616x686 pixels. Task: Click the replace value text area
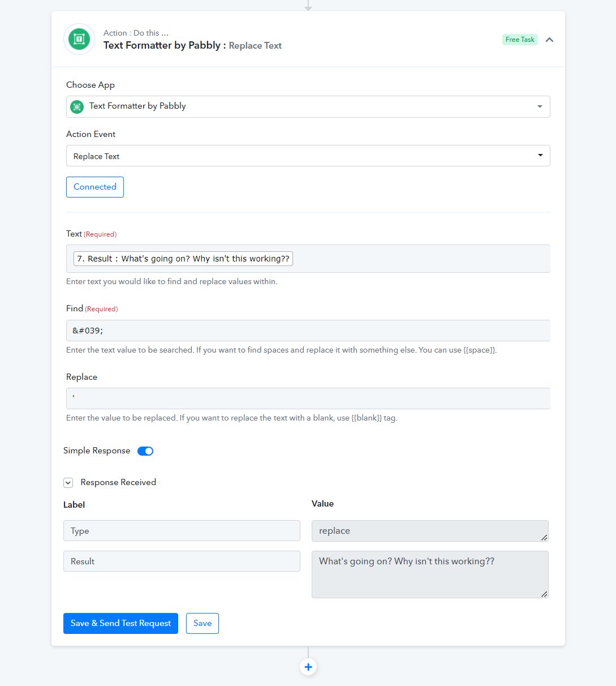430,531
